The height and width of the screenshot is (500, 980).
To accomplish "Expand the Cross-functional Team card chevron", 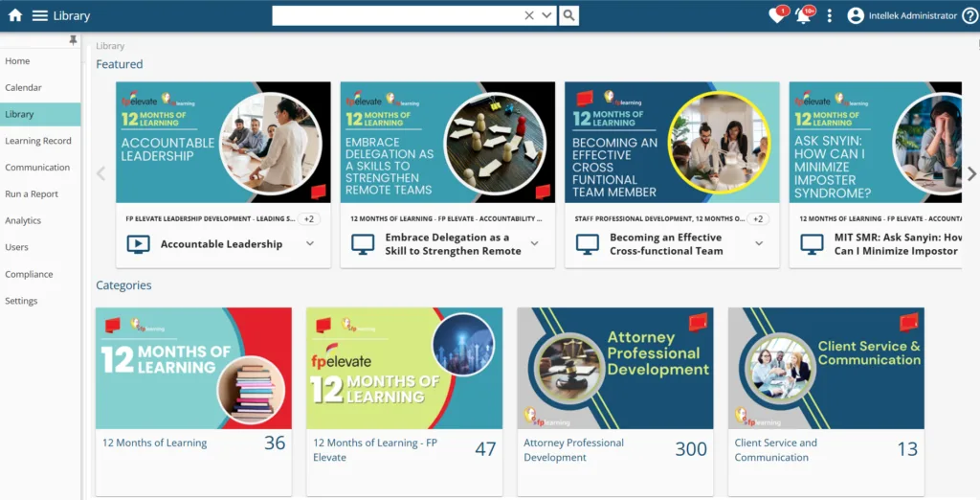I will tap(759, 243).
